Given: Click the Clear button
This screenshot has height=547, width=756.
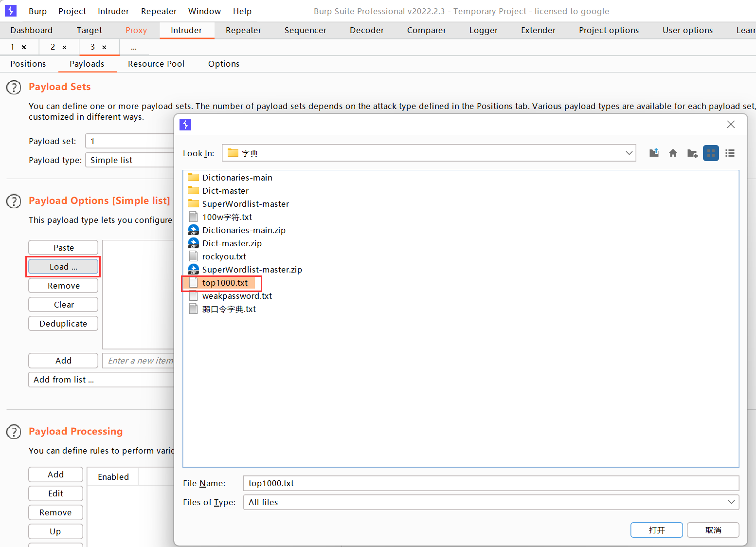Looking at the screenshot, I should (x=63, y=305).
